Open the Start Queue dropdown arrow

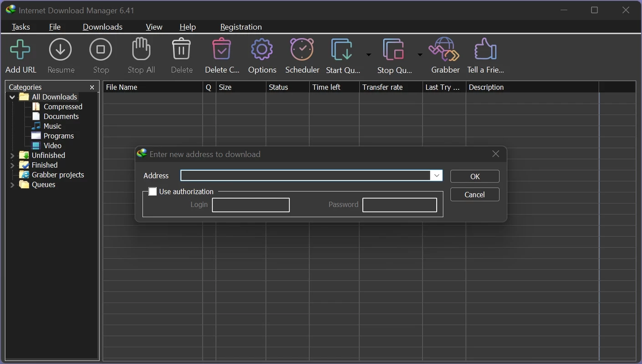(x=369, y=55)
